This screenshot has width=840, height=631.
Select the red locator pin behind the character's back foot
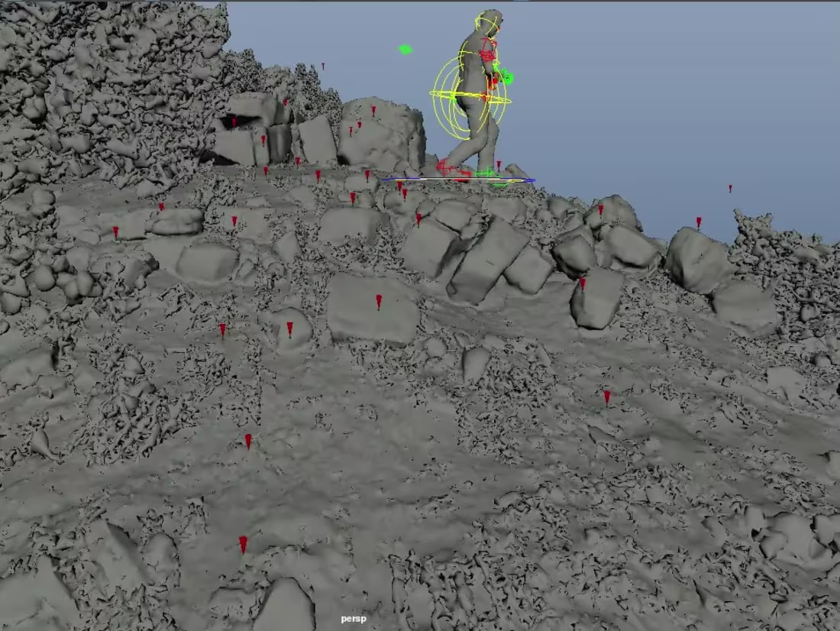click(498, 163)
